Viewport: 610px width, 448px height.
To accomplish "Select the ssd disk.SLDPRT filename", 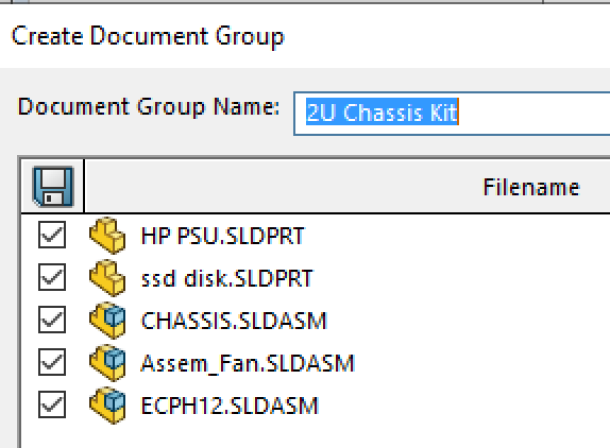I will pos(227,279).
